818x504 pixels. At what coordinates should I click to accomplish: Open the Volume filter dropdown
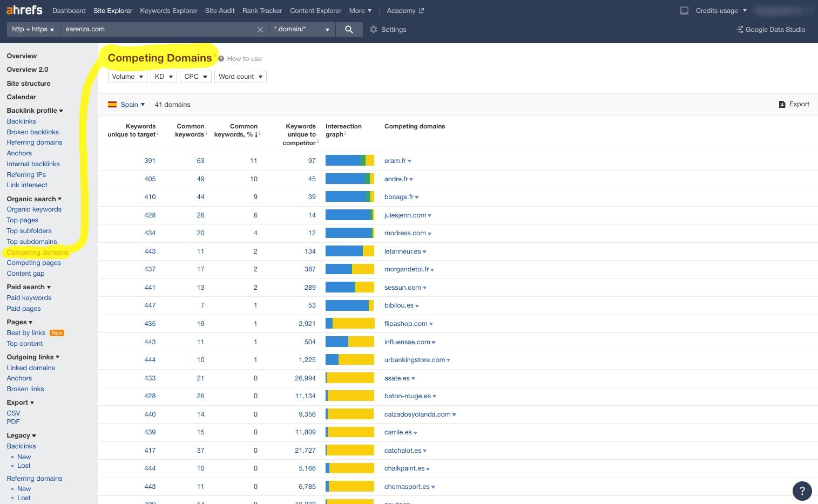[x=127, y=77]
